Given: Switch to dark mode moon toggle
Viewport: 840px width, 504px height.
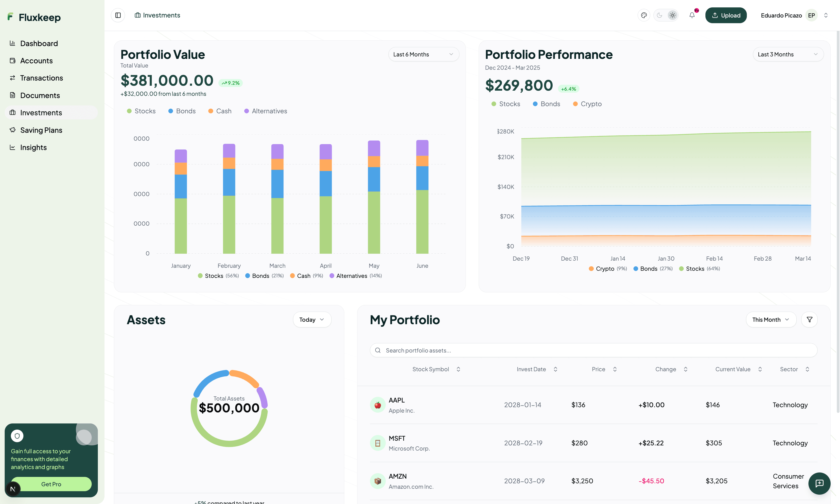Looking at the screenshot, I should tap(660, 15).
